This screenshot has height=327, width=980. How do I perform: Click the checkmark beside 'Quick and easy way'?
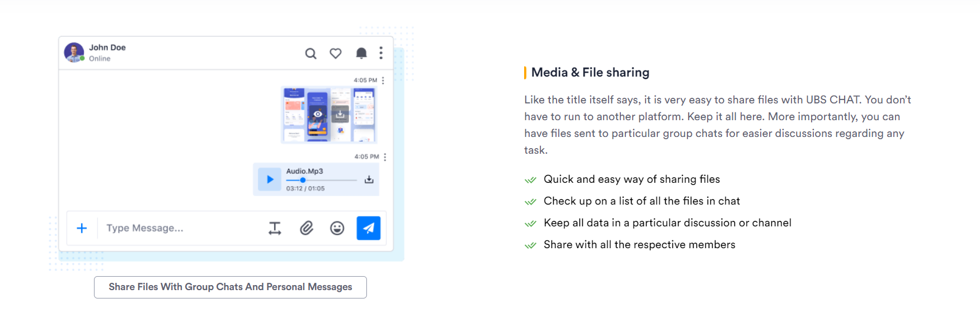tap(530, 180)
